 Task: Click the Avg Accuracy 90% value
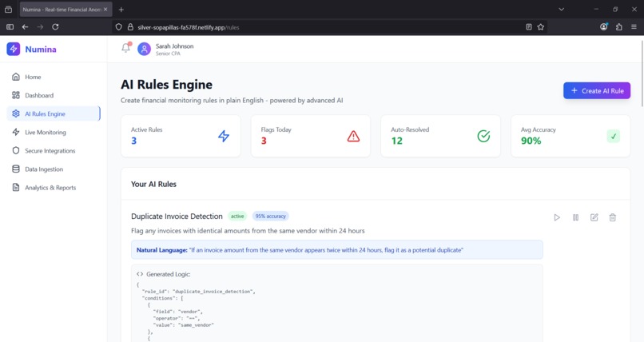(531, 141)
